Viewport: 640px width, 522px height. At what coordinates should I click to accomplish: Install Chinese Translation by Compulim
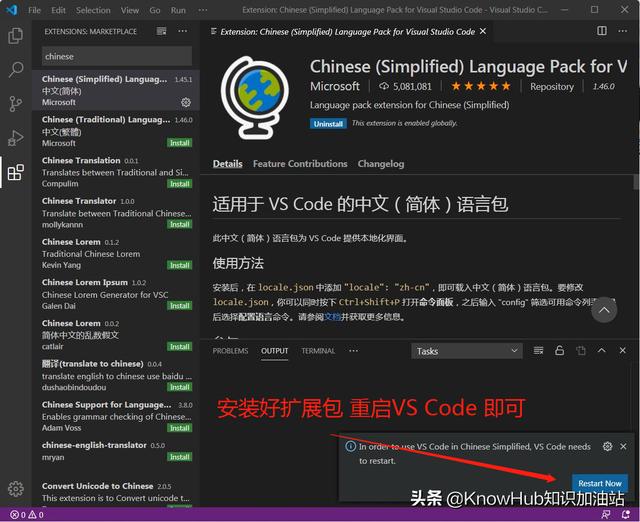click(x=180, y=184)
